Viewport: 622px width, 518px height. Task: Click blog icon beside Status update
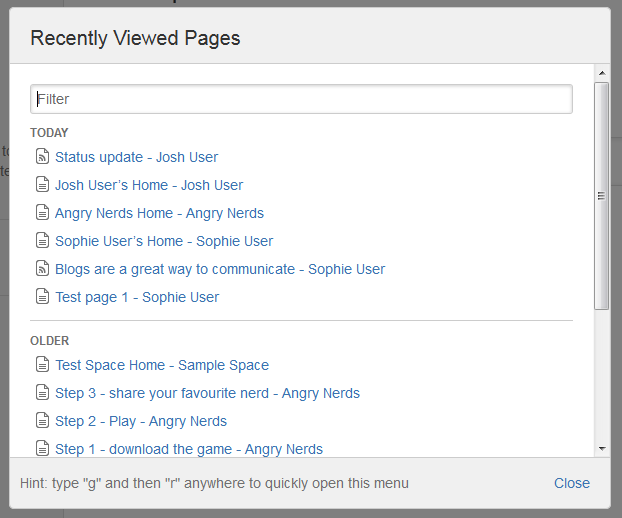coord(42,157)
